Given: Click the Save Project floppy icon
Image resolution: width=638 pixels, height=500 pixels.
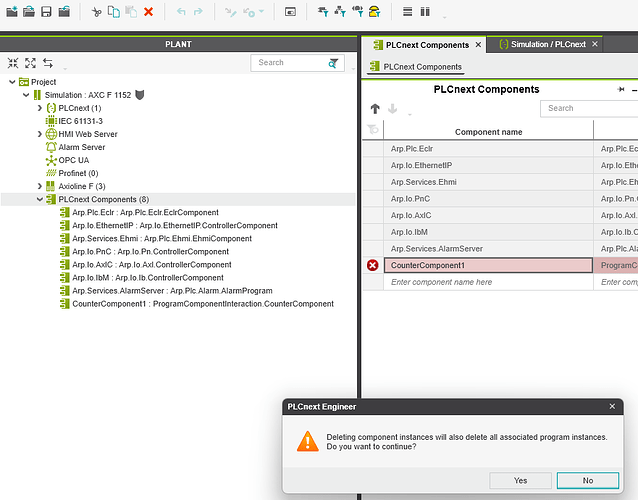Looking at the screenshot, I should (x=46, y=11).
